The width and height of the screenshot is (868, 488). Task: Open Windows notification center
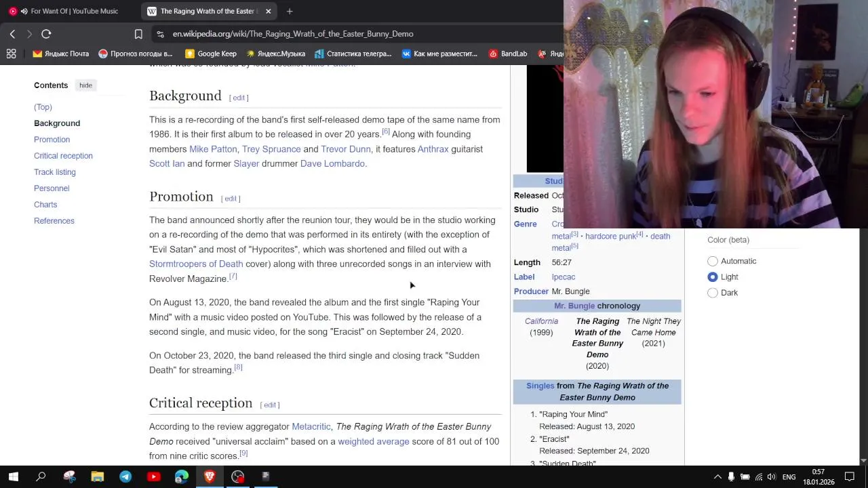click(850, 477)
